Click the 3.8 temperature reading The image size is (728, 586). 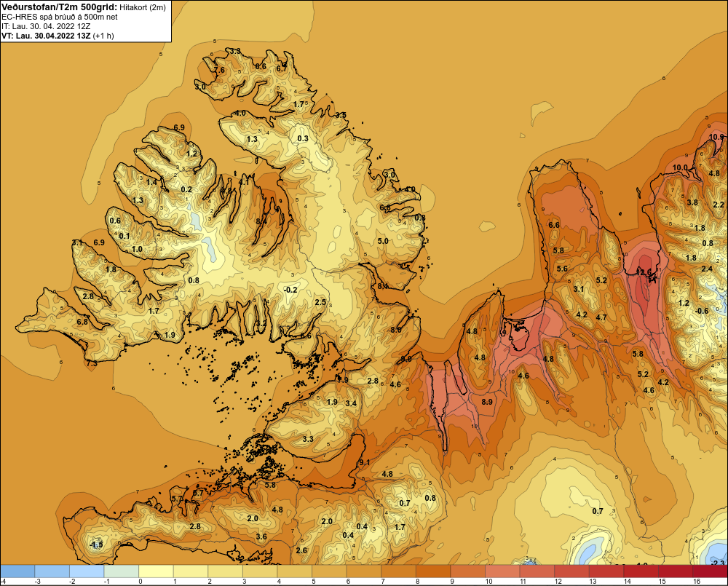click(692, 202)
